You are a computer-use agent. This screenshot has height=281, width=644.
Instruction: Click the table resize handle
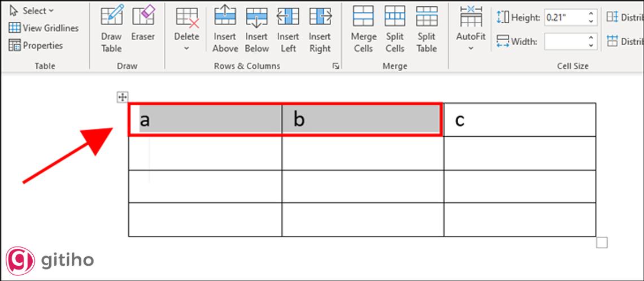point(602,243)
